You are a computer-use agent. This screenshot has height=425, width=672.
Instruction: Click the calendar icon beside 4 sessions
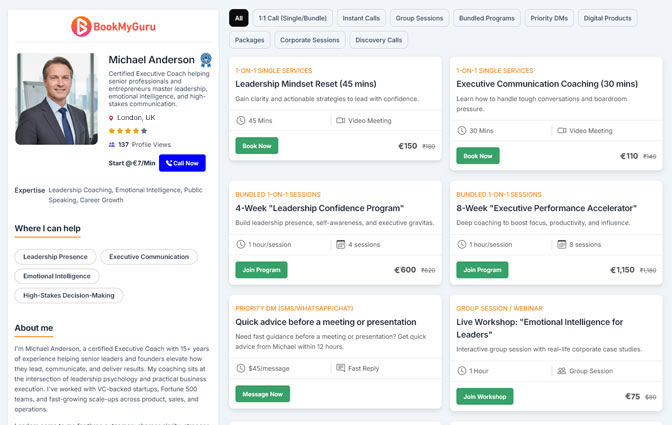tap(340, 244)
